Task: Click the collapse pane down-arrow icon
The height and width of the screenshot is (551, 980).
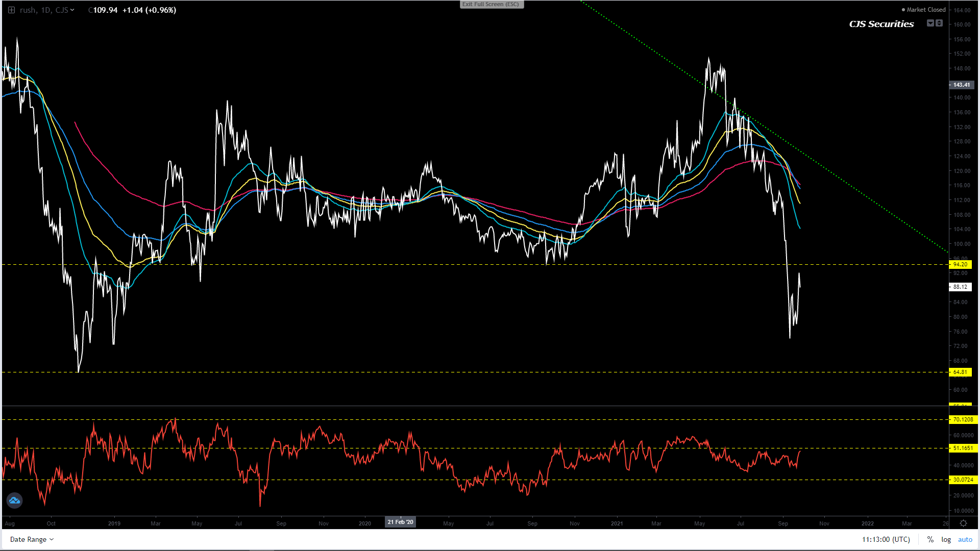Action: tap(930, 23)
